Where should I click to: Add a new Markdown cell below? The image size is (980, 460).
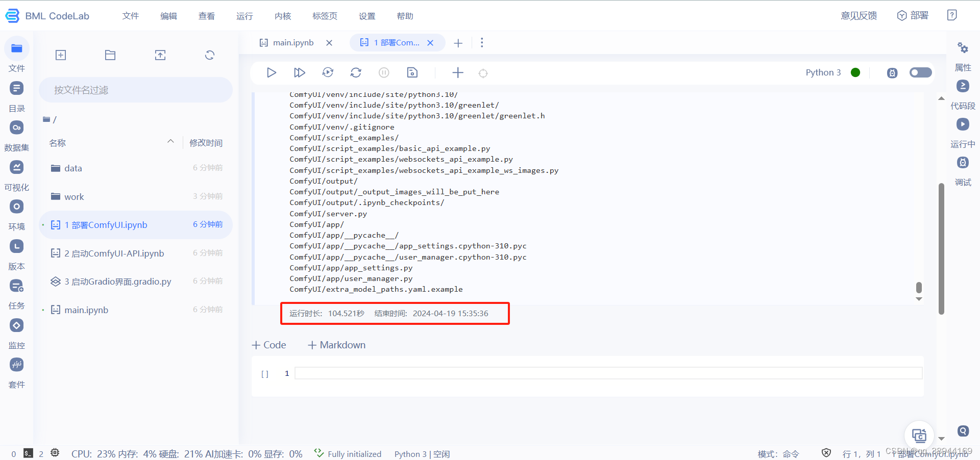tap(337, 345)
